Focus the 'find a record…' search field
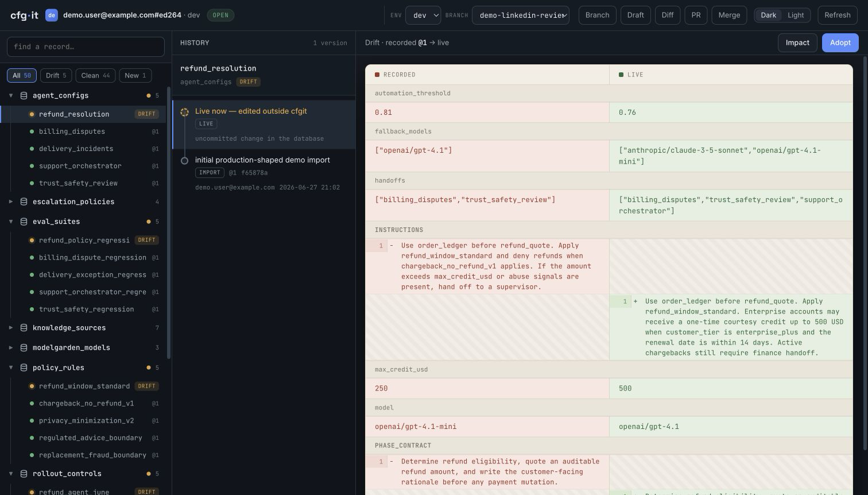This screenshot has width=868, height=495. 86,47
